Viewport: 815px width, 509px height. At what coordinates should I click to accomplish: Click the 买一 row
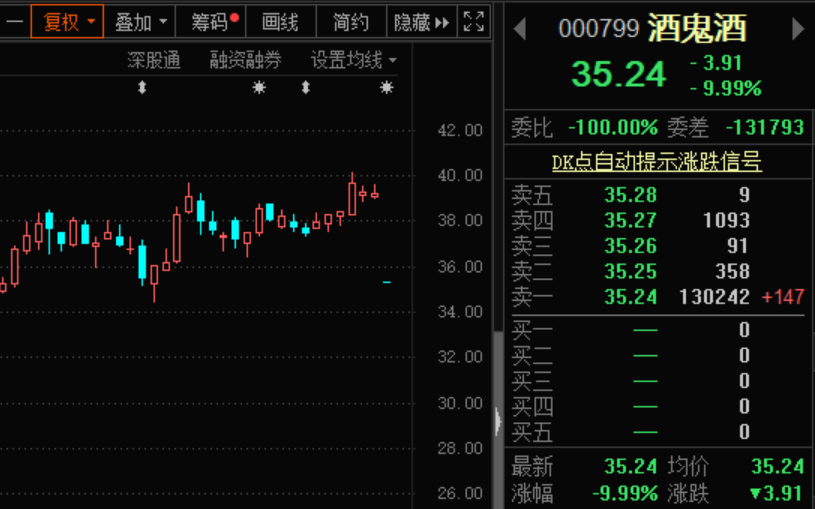(x=658, y=330)
